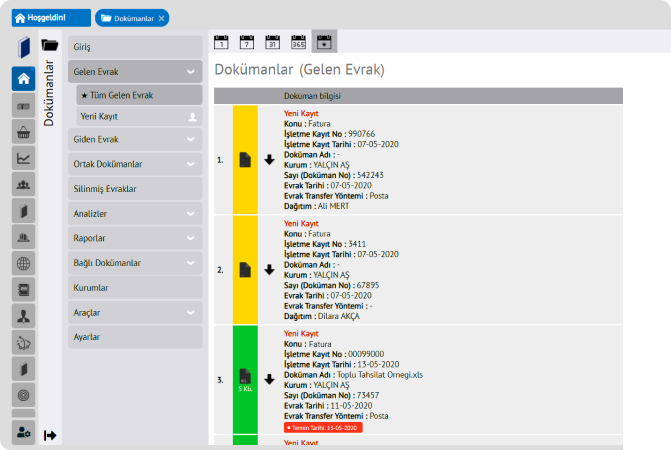Viewport: 671px width, 450px height.
Task: Open Yeni Kayıt submenu item
Action: (x=140, y=116)
